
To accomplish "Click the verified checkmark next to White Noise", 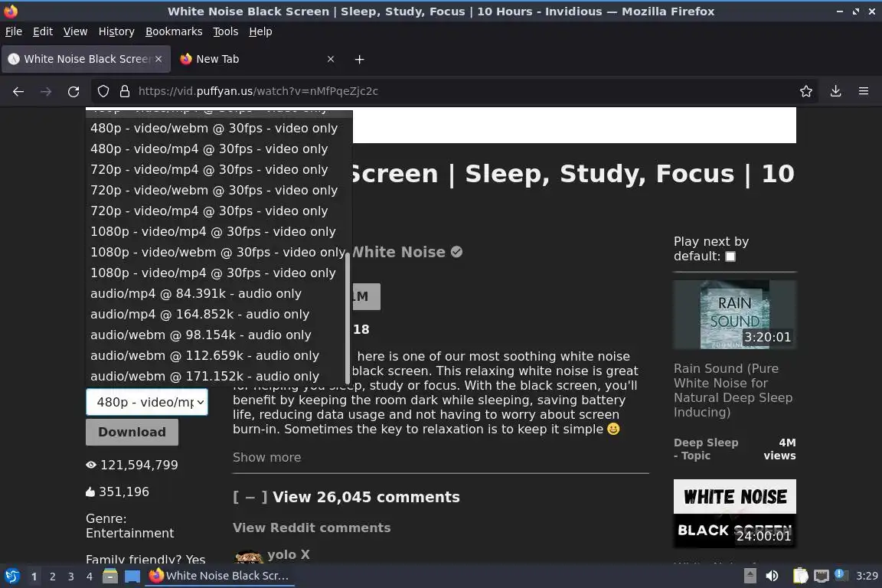I will coord(457,252).
